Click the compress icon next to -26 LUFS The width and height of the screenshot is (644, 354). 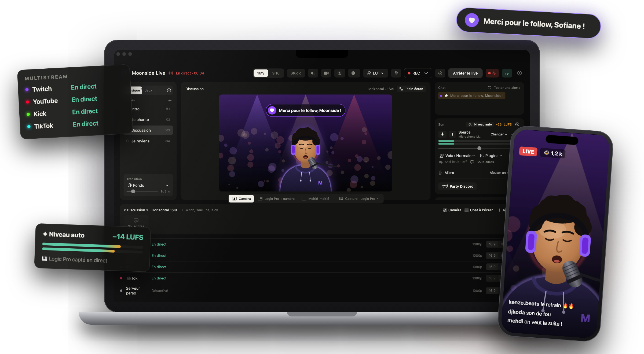(517, 124)
